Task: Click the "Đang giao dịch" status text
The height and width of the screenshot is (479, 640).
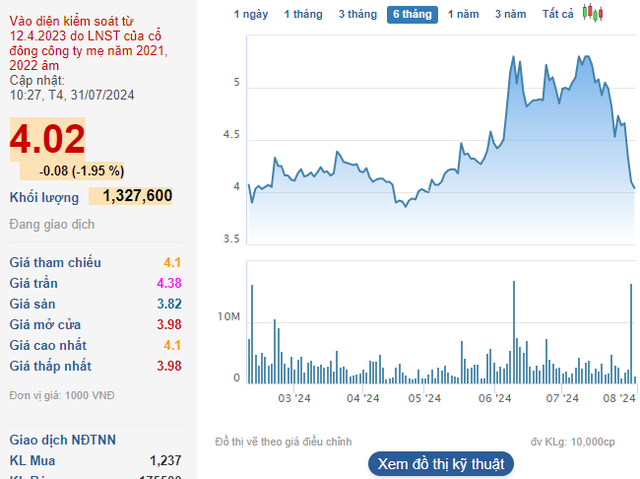Action: tap(52, 224)
